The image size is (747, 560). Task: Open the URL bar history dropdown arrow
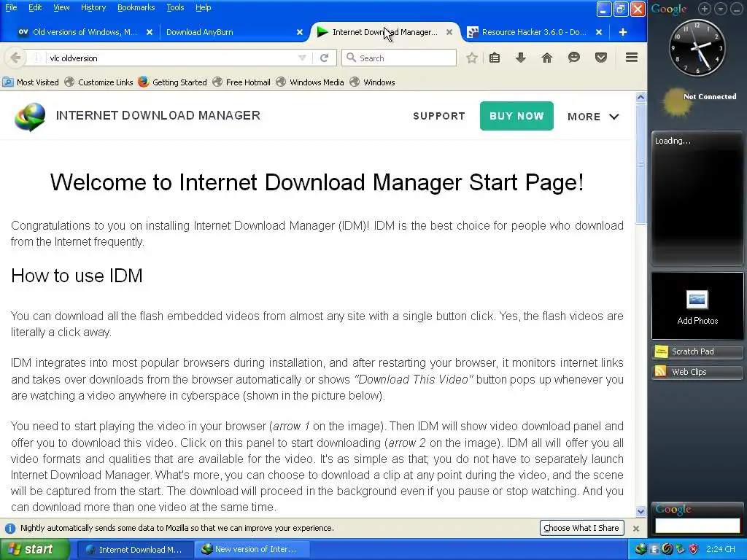point(302,58)
